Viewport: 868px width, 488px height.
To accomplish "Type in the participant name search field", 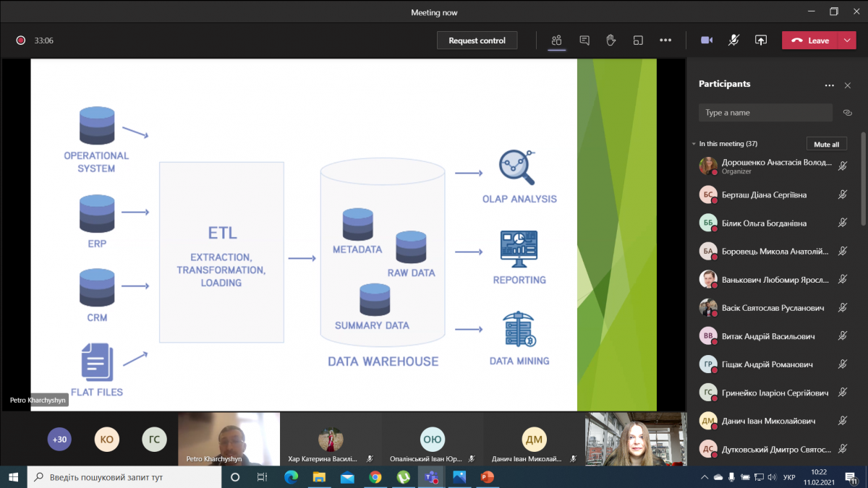I will pyautogui.click(x=765, y=113).
